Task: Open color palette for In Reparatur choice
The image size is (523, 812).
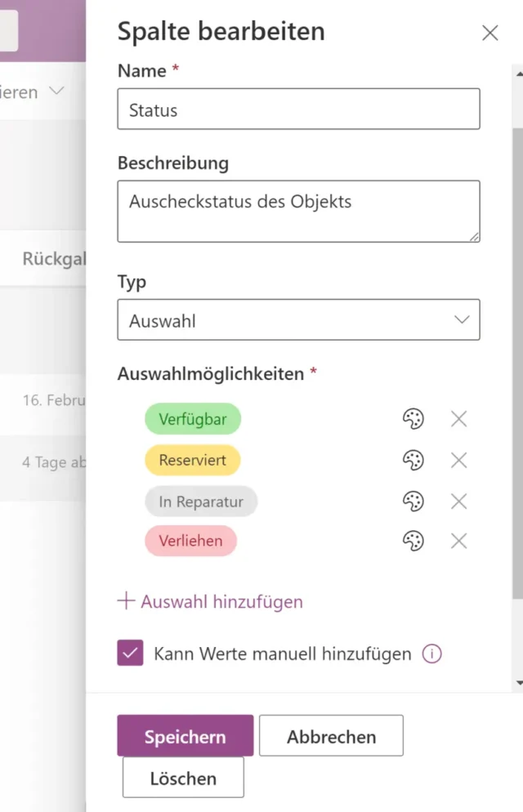Action: 413,501
